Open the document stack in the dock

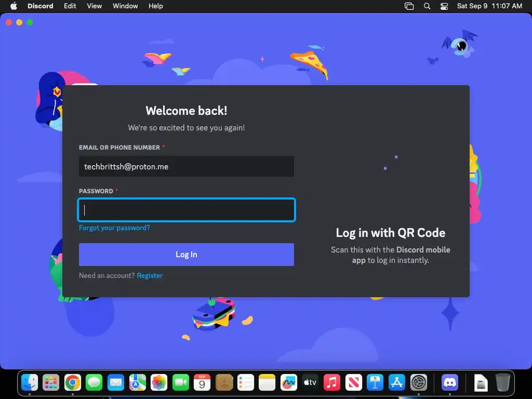click(x=481, y=382)
